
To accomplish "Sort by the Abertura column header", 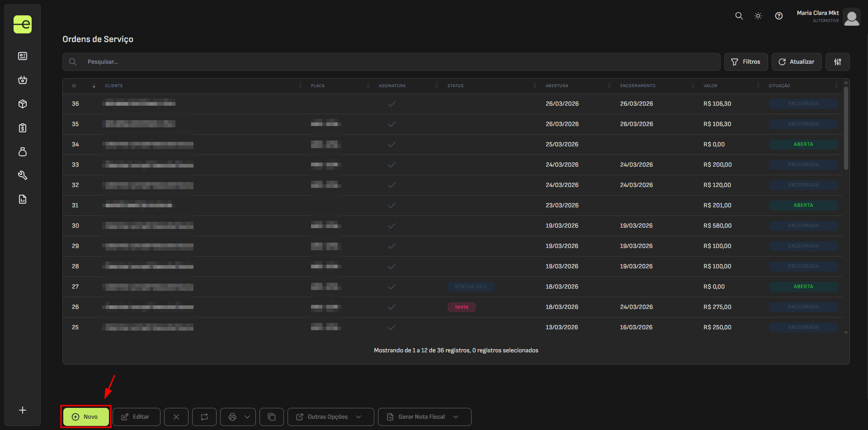I will coord(557,86).
